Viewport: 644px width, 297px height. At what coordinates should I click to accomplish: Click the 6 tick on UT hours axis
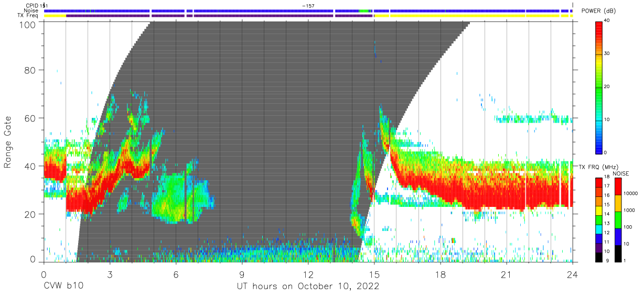[176, 274]
